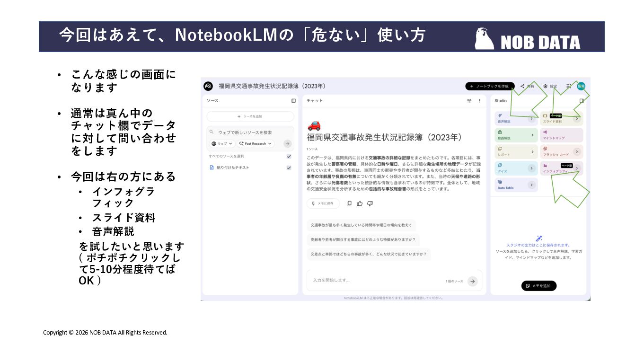This screenshot has height=362, width=644.
Task: Open the three-dot menu in チャット header
Action: 479,101
